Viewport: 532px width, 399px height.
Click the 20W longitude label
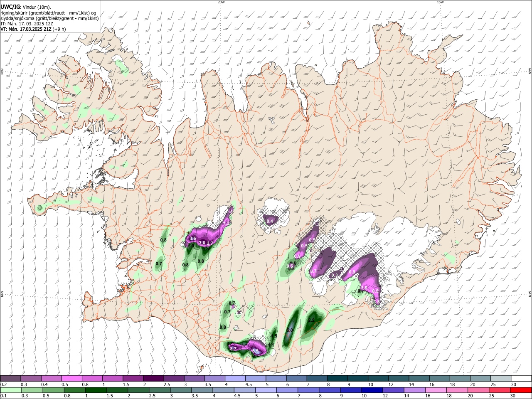pyautogui.click(x=221, y=2)
